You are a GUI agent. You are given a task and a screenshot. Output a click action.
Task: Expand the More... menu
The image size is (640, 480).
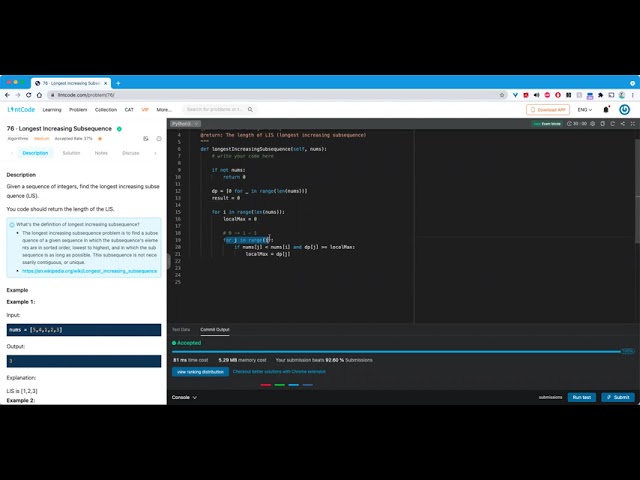click(164, 110)
